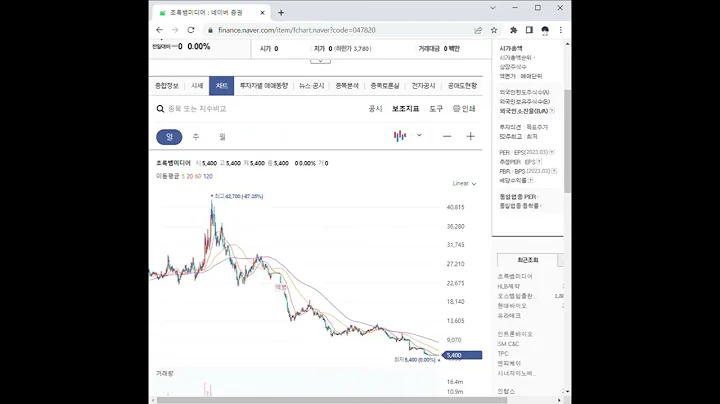
Task: Expand the quote summary collapse arrow
Action: [x=321, y=61]
